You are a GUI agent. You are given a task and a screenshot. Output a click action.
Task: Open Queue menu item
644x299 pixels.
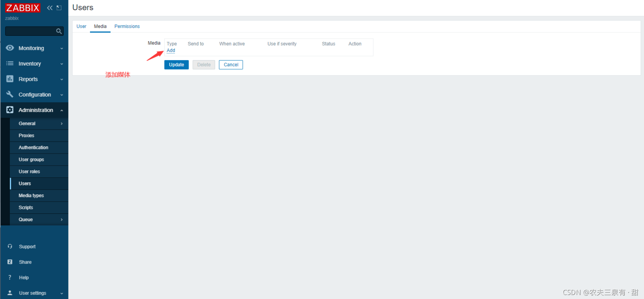click(x=39, y=220)
